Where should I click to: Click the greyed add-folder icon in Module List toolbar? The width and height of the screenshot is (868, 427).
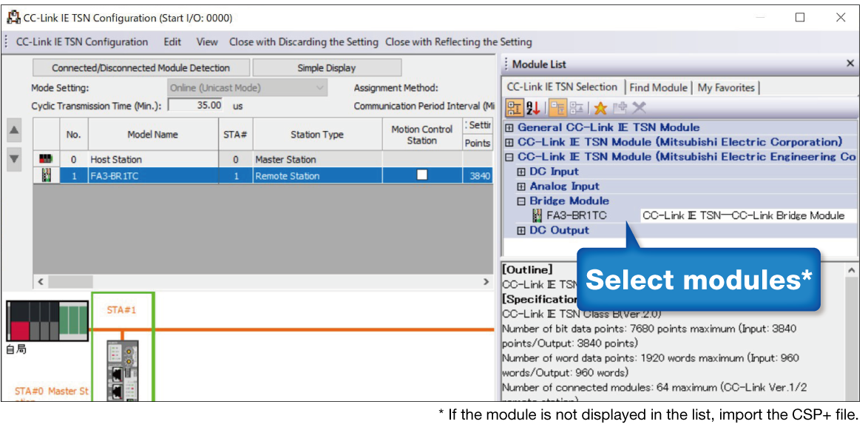point(620,108)
